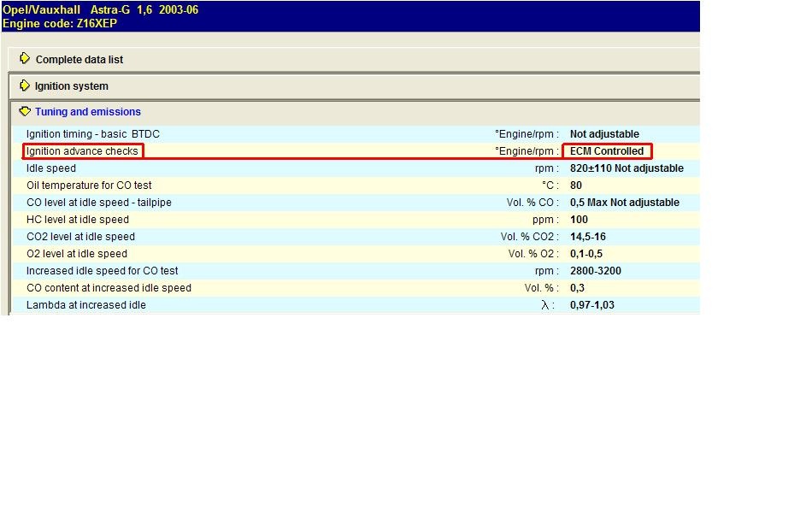Expand the Ignition system arrow icon
This screenshot has height=524, width=812.
tap(24, 85)
